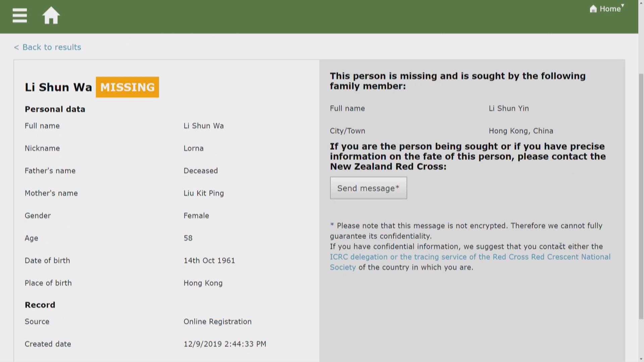644x362 pixels.
Task: Click small house icon beside Home label
Action: pos(593,9)
